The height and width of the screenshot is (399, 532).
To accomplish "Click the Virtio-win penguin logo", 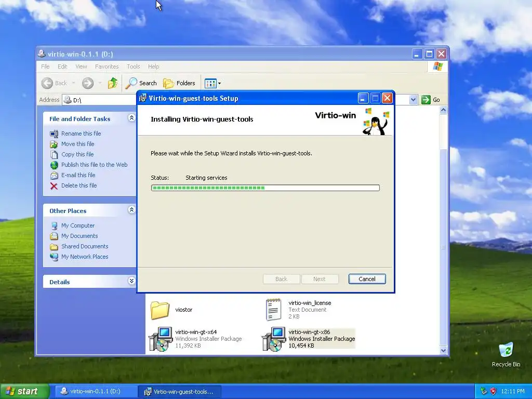I will click(x=376, y=121).
